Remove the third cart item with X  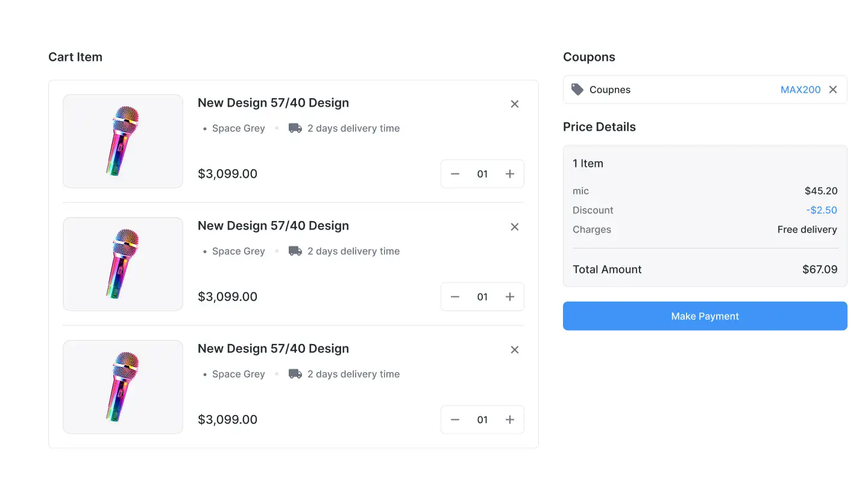pos(515,350)
